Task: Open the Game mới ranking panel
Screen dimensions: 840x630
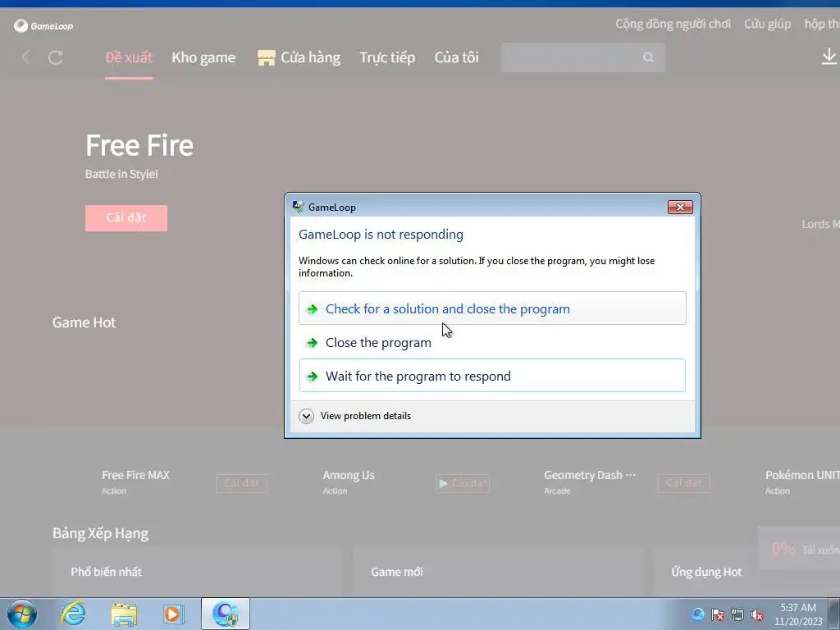Action: (x=497, y=572)
